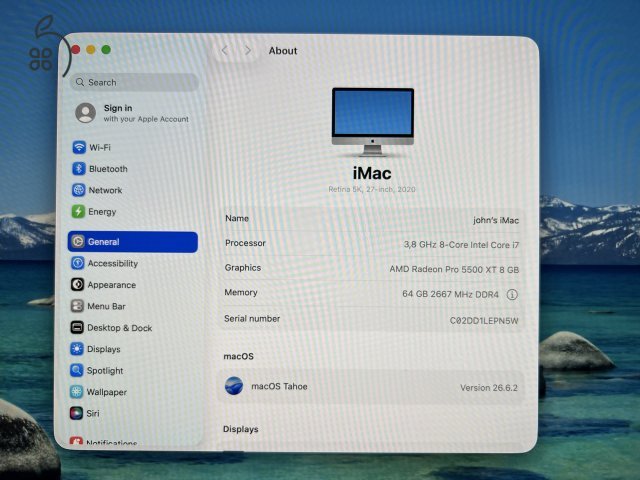The height and width of the screenshot is (480, 640).
Task: Select the Menu Bar icon
Action: coord(77,306)
